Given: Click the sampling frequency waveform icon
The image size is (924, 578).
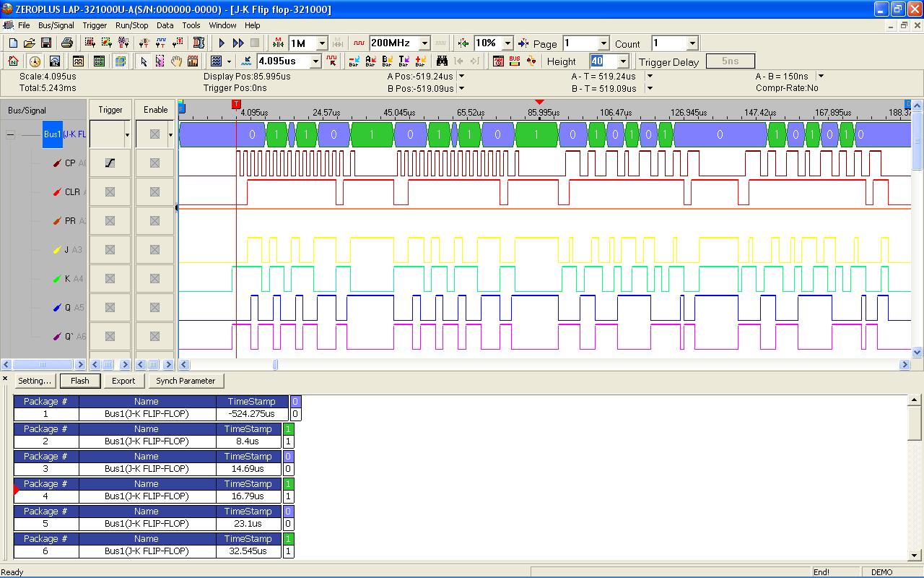Looking at the screenshot, I should coord(359,43).
